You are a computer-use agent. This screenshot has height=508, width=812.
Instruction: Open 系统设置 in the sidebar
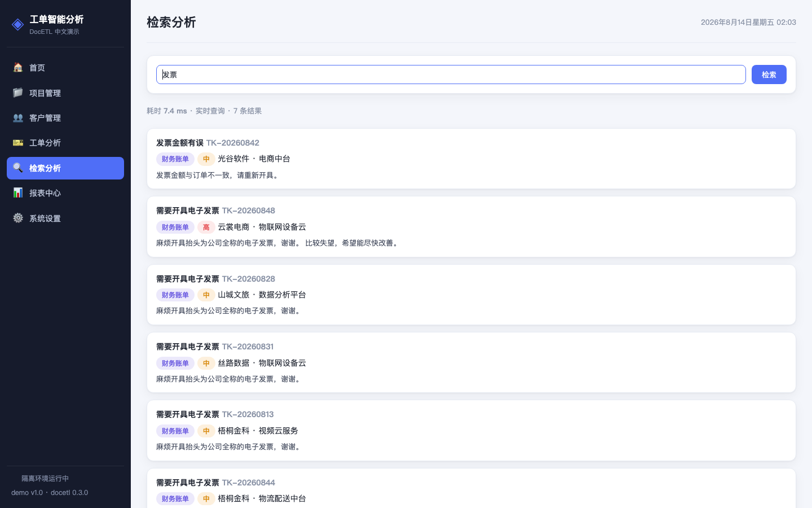(x=65, y=218)
